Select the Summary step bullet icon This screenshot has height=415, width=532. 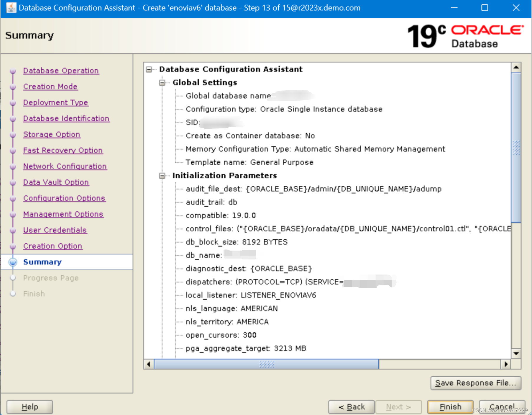13,262
